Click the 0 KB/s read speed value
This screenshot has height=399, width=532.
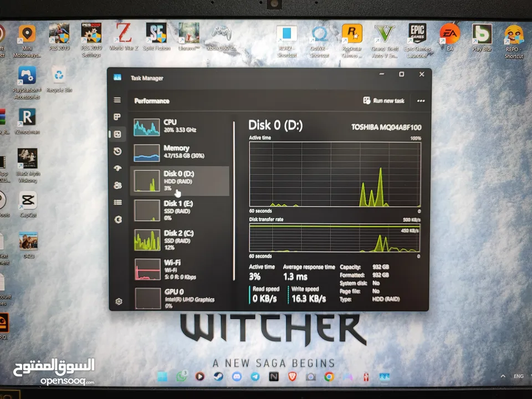(265, 299)
